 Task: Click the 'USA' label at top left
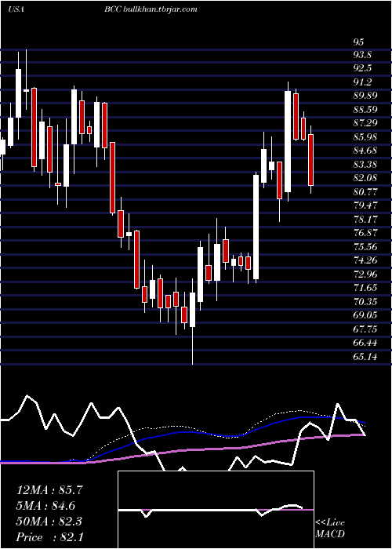pyautogui.click(x=16, y=9)
